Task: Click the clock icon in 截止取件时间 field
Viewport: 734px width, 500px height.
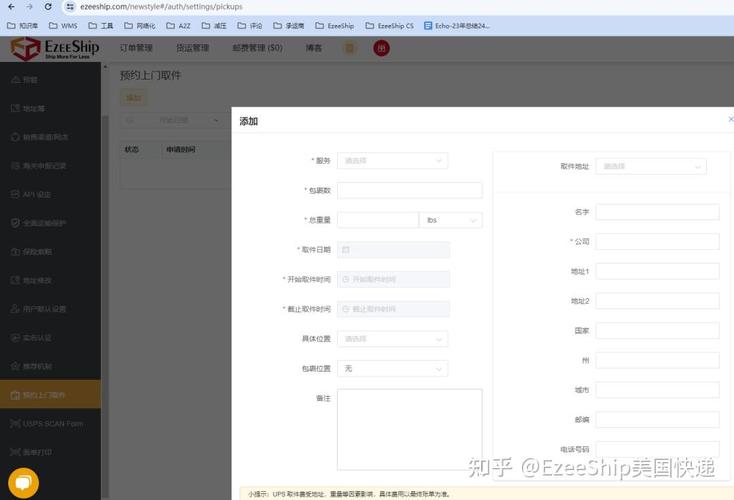Action: (x=346, y=309)
